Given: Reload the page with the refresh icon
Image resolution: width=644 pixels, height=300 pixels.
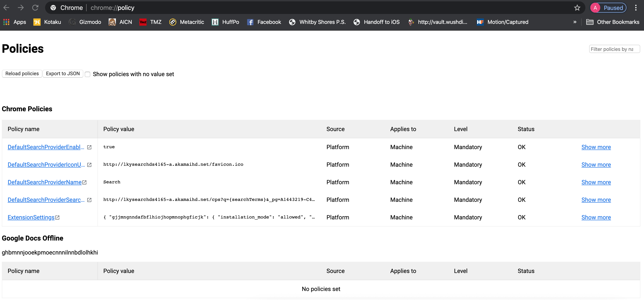Looking at the screenshot, I should pyautogui.click(x=35, y=8).
